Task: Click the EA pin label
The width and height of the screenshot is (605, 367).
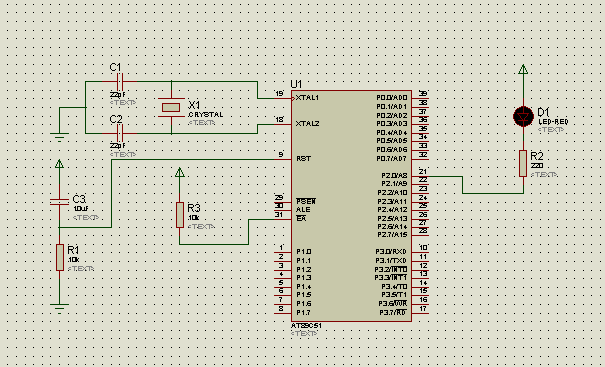Action: tap(301, 218)
